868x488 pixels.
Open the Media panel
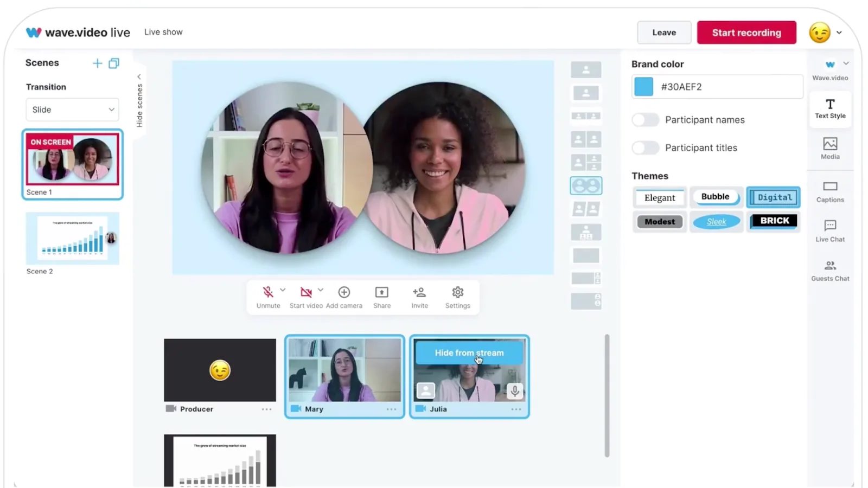[x=829, y=148]
